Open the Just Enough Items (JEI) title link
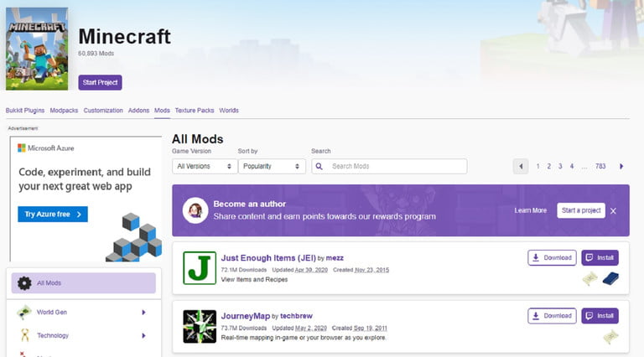 [x=268, y=258]
